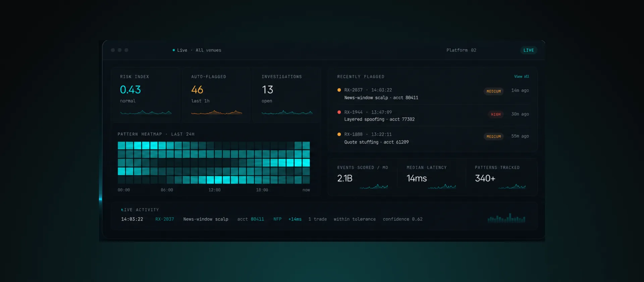Click the Investigations value 13
Screen dimensions: 644x282
point(268,90)
